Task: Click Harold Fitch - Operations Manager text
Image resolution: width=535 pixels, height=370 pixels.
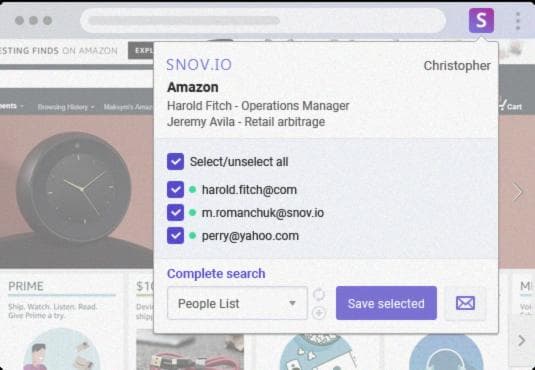Action: pos(258,106)
